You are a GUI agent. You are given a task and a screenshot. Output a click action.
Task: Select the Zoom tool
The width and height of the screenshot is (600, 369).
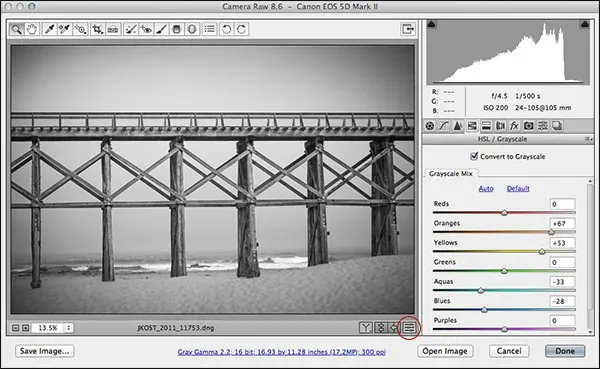click(x=16, y=29)
